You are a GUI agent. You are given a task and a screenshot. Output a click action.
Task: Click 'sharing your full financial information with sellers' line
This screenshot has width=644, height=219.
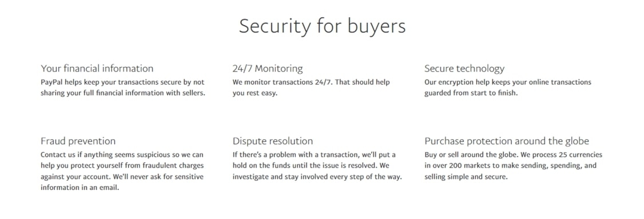(x=123, y=93)
